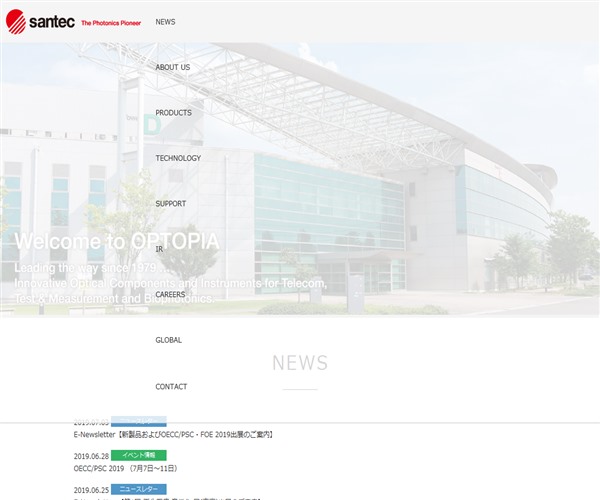600x500 pixels.
Task: Open the CONTACT menu item
Action: 171,387
